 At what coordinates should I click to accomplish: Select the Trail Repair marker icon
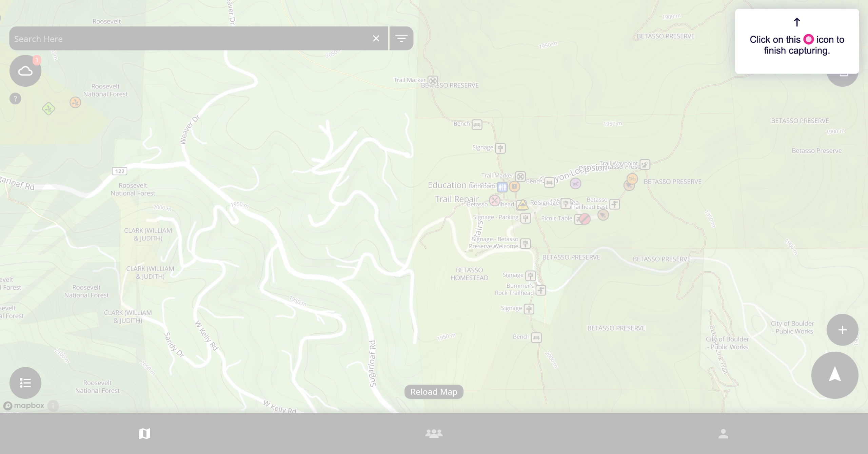(495, 200)
